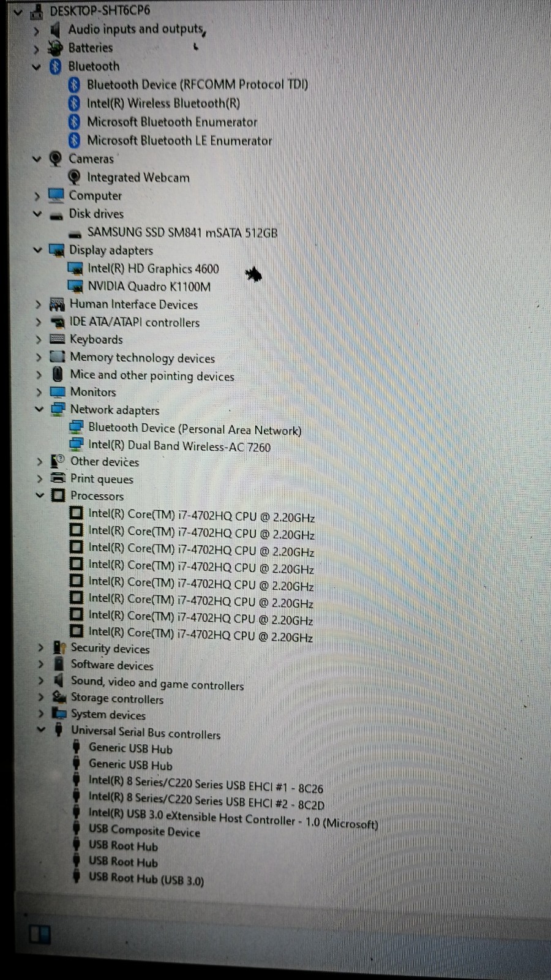Expand the Audio inputs and outputs category
The width and height of the screenshot is (551, 980).
pyautogui.click(x=37, y=30)
